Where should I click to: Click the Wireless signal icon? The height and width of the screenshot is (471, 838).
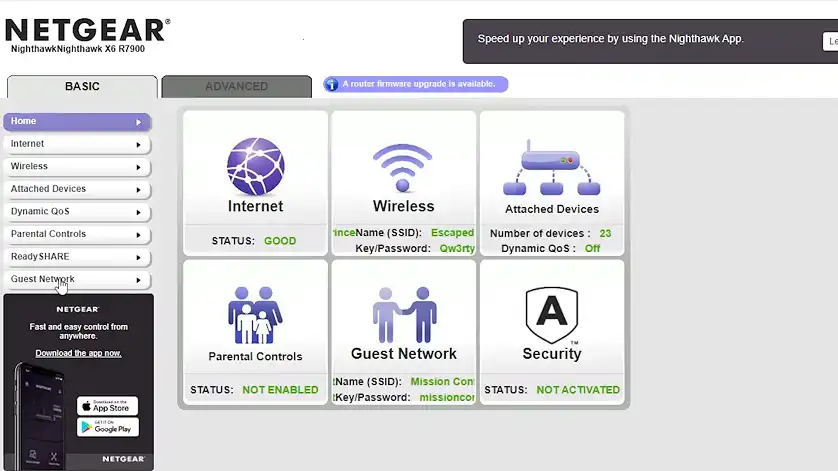(402, 167)
